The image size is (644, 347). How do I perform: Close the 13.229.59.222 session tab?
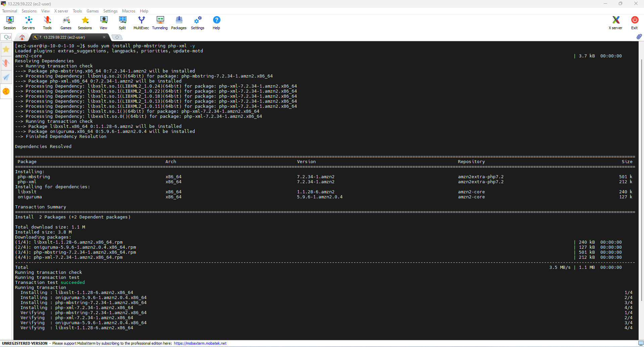[104, 37]
